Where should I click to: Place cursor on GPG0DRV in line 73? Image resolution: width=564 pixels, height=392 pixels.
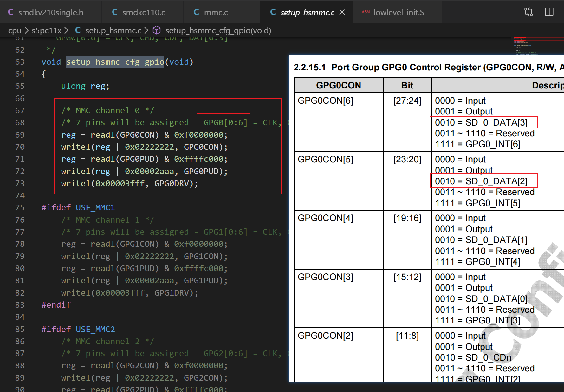coord(172,183)
